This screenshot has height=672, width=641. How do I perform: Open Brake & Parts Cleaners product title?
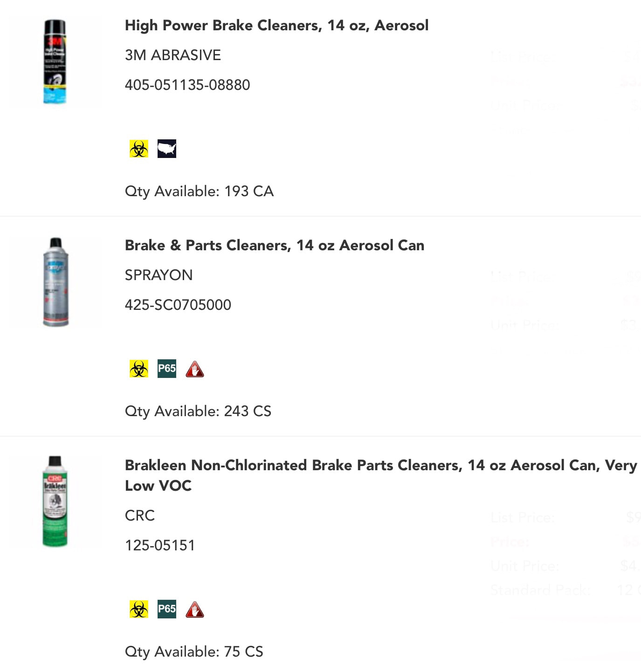coord(275,246)
